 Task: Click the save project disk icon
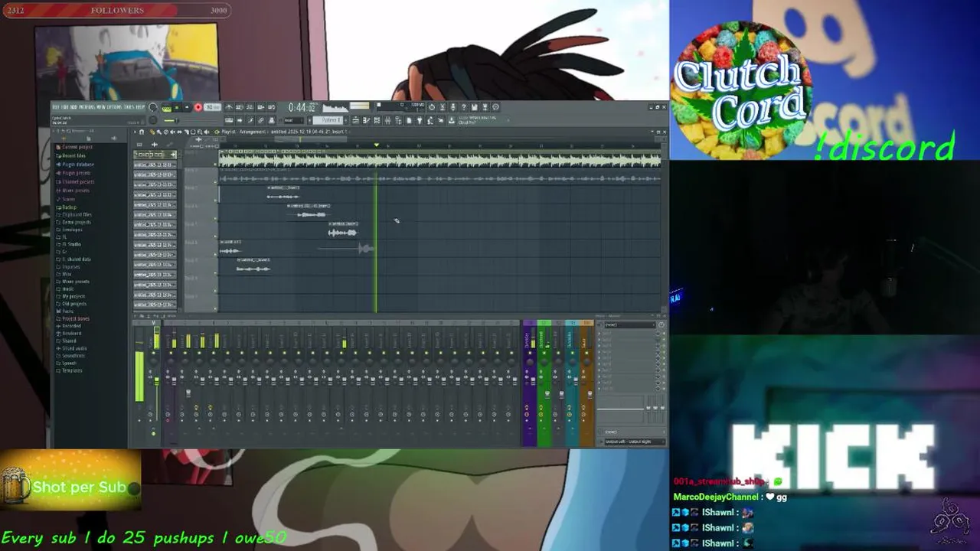(x=474, y=107)
